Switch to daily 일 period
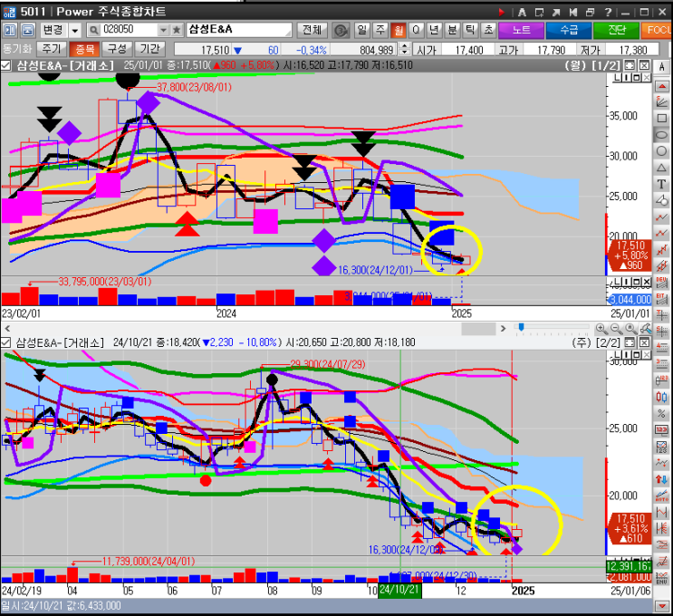The width and height of the screenshot is (673, 616). pos(362,30)
